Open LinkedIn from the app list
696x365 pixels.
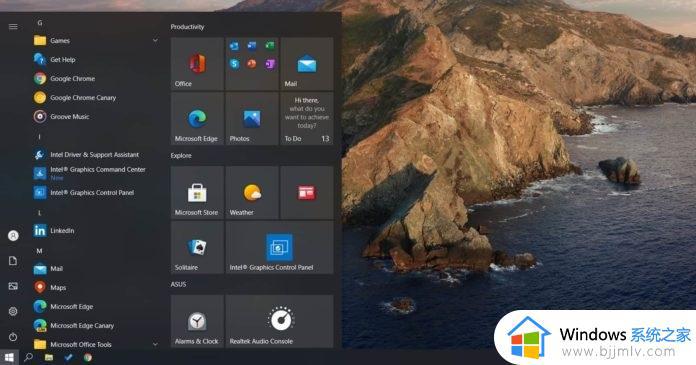coord(96,230)
